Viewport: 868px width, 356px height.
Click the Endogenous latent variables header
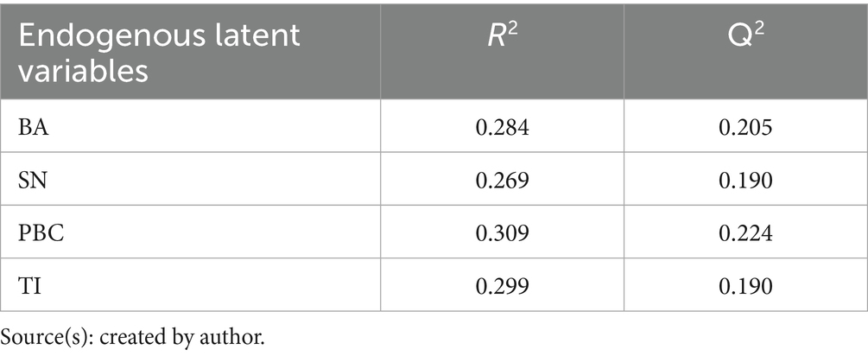tap(160, 54)
